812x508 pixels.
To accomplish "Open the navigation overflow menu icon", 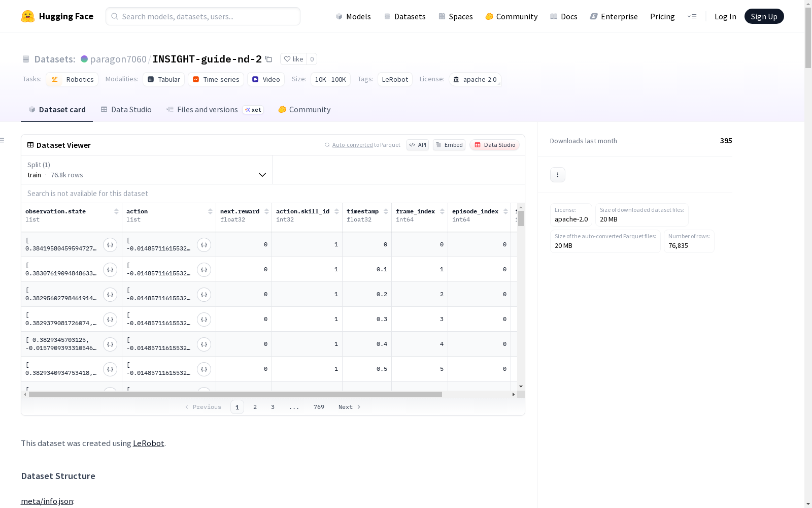I will click(692, 16).
